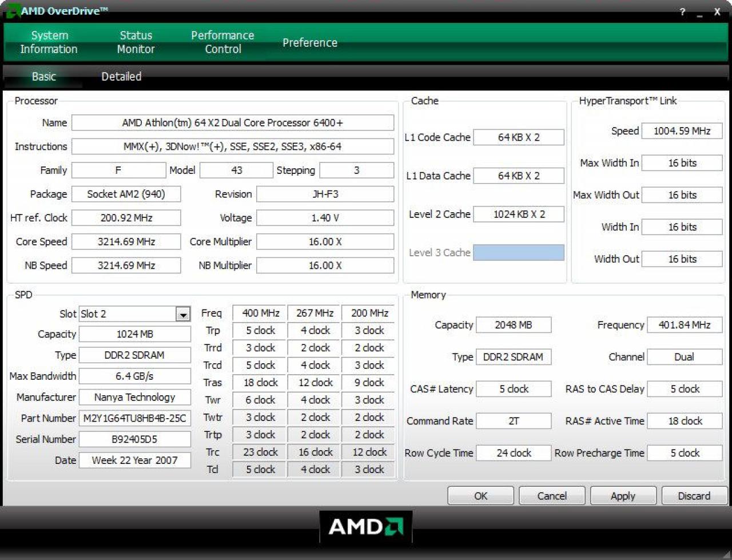Click the Max Width In 16 bits value

[682, 163]
